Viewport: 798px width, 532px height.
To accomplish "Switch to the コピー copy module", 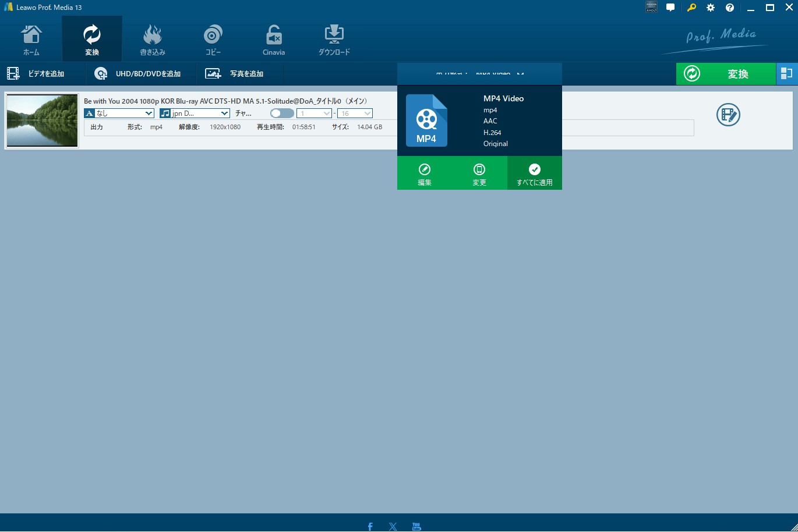I will [x=213, y=40].
